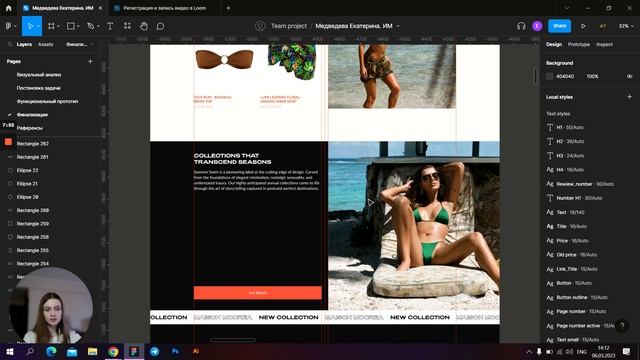Screen dimensions: 640x360
Task: Edit the background opacity 100% field
Action: (592, 76)
